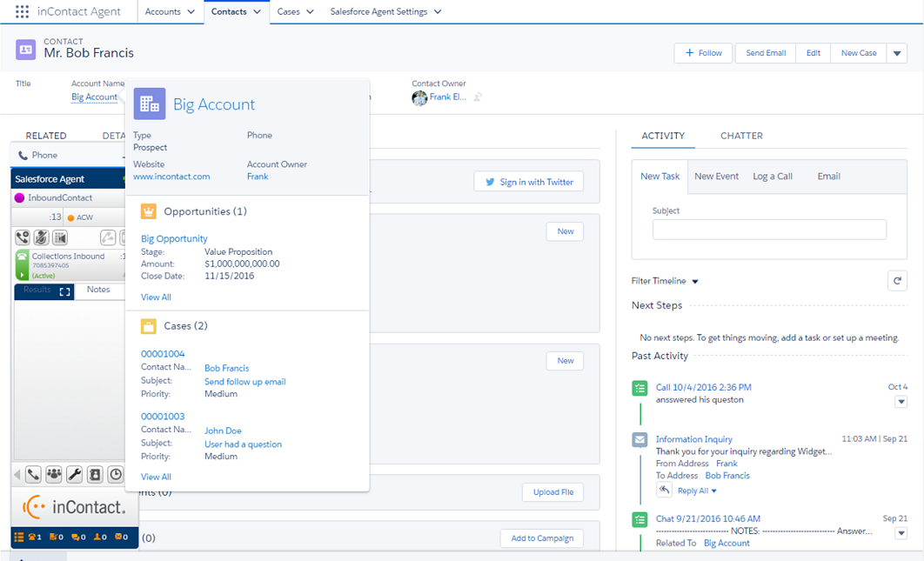Open the clock schedule icon in agent toolbar

coord(115,474)
